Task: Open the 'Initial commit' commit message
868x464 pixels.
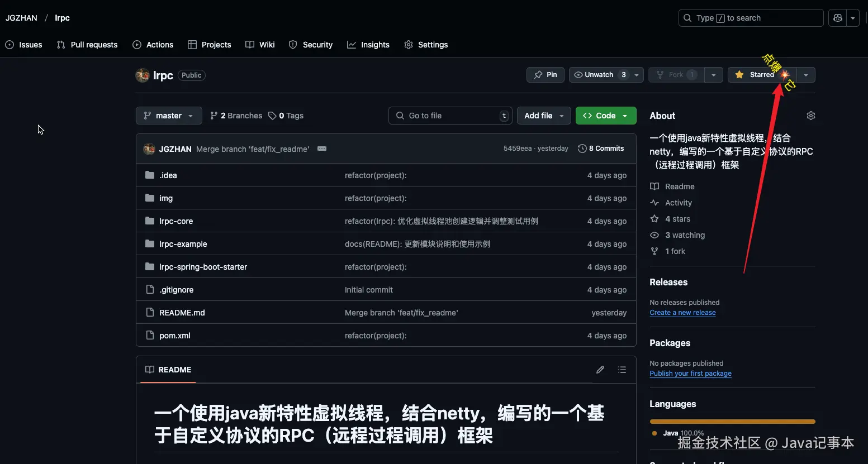Action: click(369, 290)
